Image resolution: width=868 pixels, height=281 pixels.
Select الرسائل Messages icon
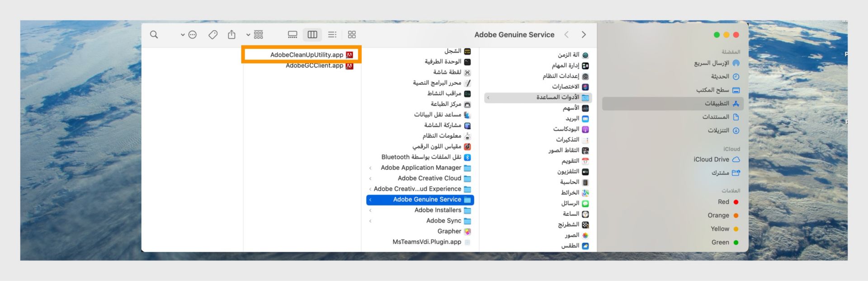point(585,204)
